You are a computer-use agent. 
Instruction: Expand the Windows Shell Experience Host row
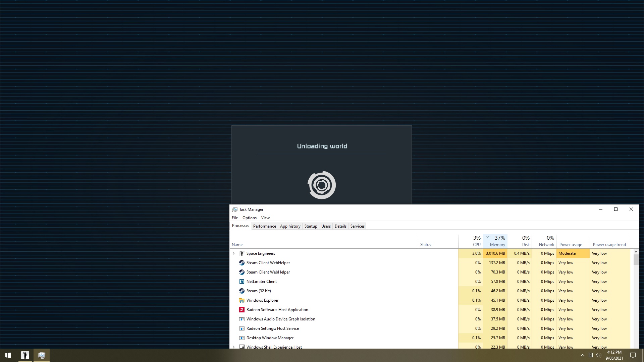(x=234, y=347)
